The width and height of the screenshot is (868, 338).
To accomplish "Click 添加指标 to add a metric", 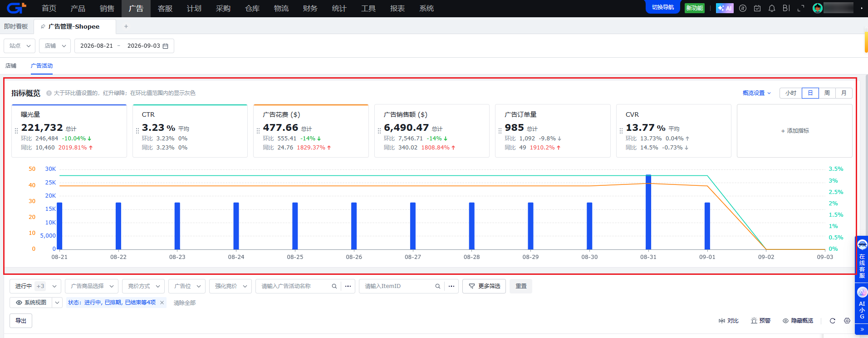I will (795, 131).
